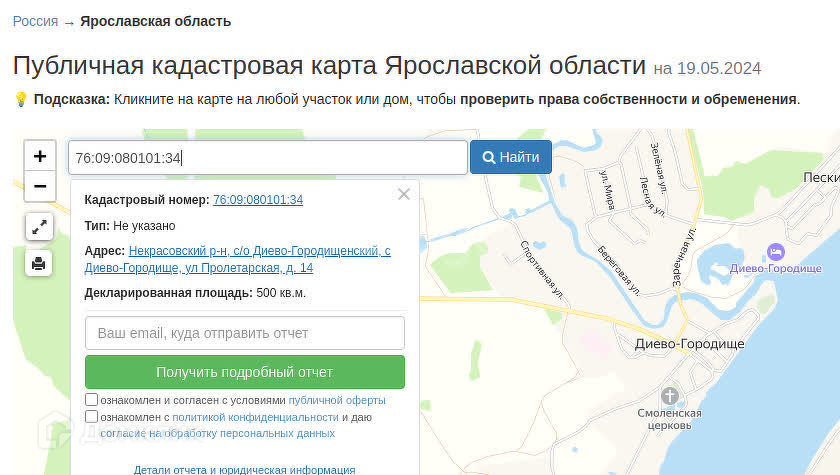Zoom out the map with minus button
840x475 pixels.
click(40, 186)
